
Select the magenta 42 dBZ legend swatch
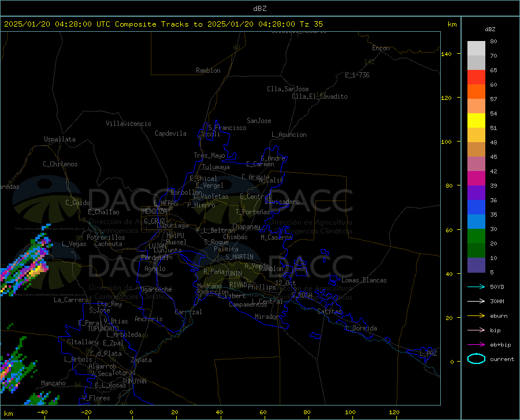tap(476, 178)
